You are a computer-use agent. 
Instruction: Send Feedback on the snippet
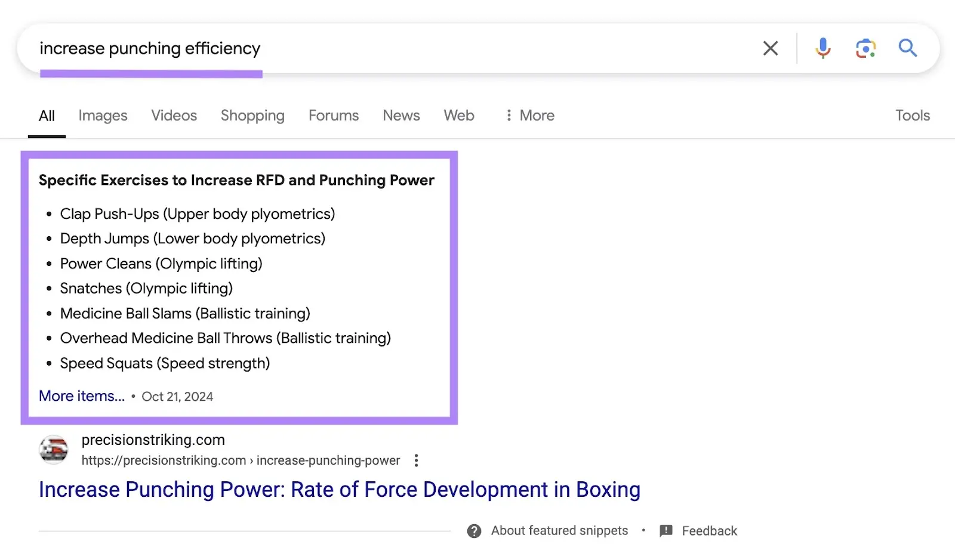710,530
